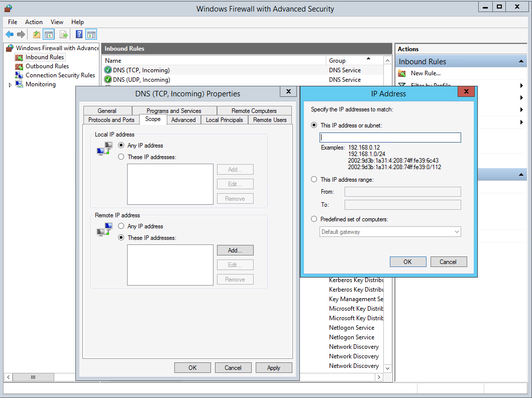Open Help via the question mark icon
Screen dimensions: 532x398
(x=79, y=34)
